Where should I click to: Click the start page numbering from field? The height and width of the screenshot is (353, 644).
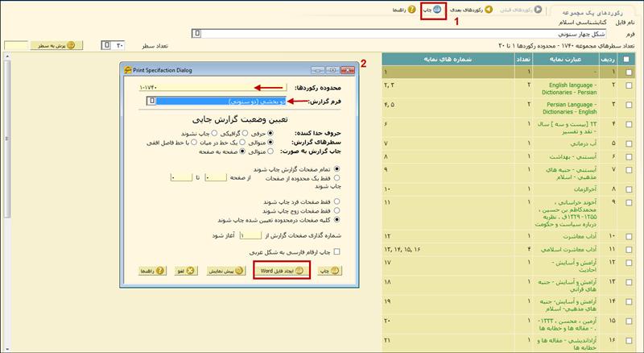[250, 235]
